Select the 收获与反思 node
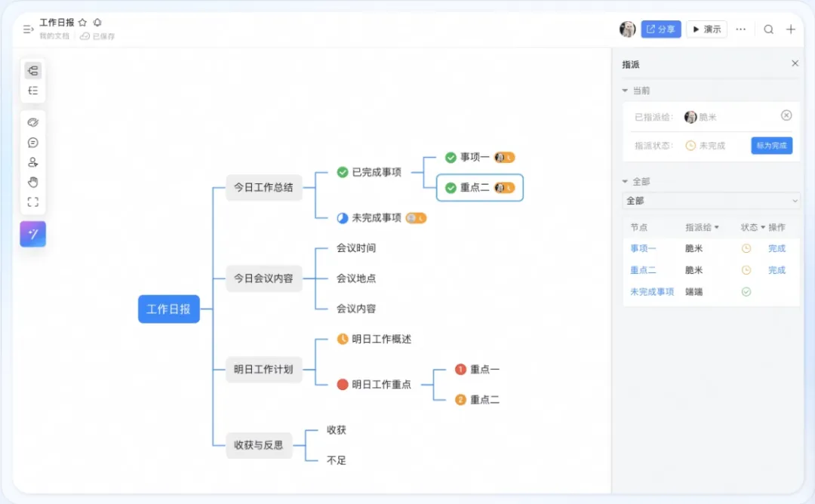This screenshot has height=504, width=815. (259, 445)
